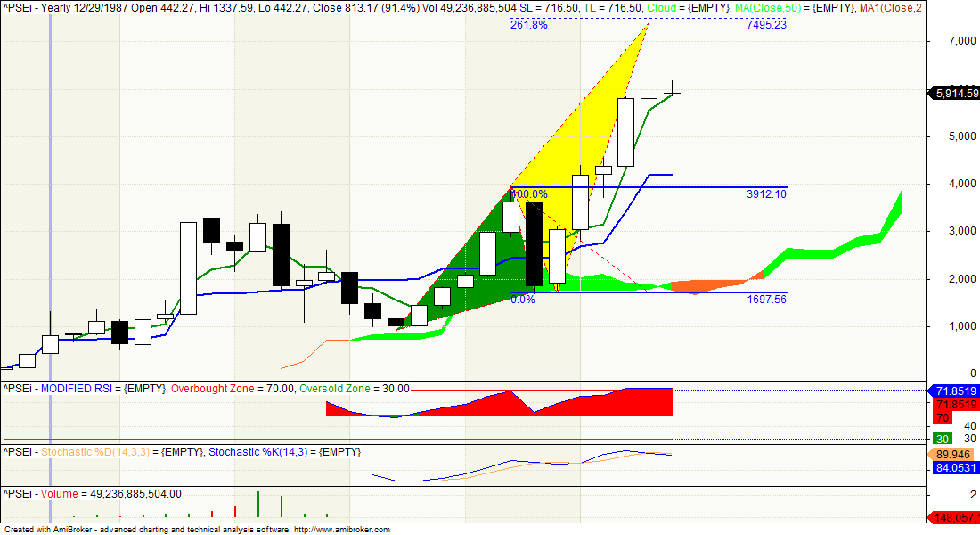Select the Volume indicator pane title

click(x=61, y=492)
